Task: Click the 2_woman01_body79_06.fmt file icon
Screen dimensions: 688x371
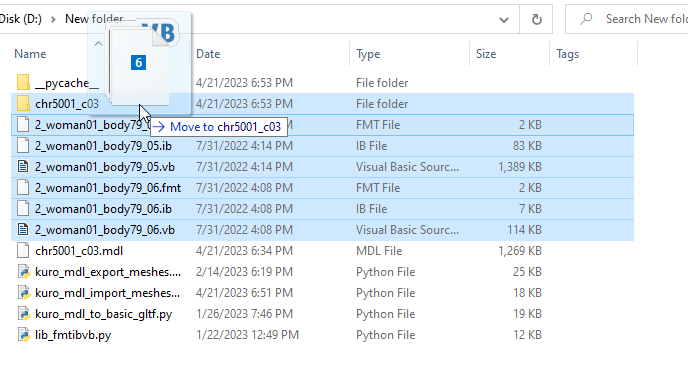Action: pyautogui.click(x=23, y=188)
